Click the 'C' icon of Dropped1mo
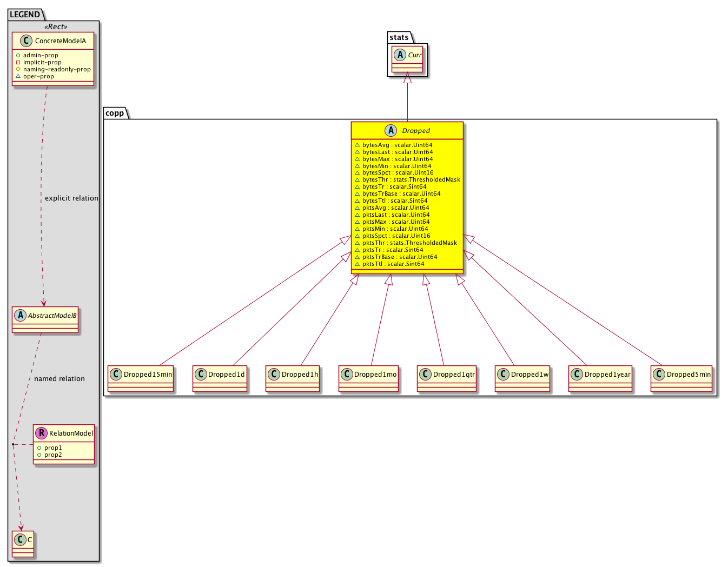This screenshot has width=728, height=567. click(347, 375)
